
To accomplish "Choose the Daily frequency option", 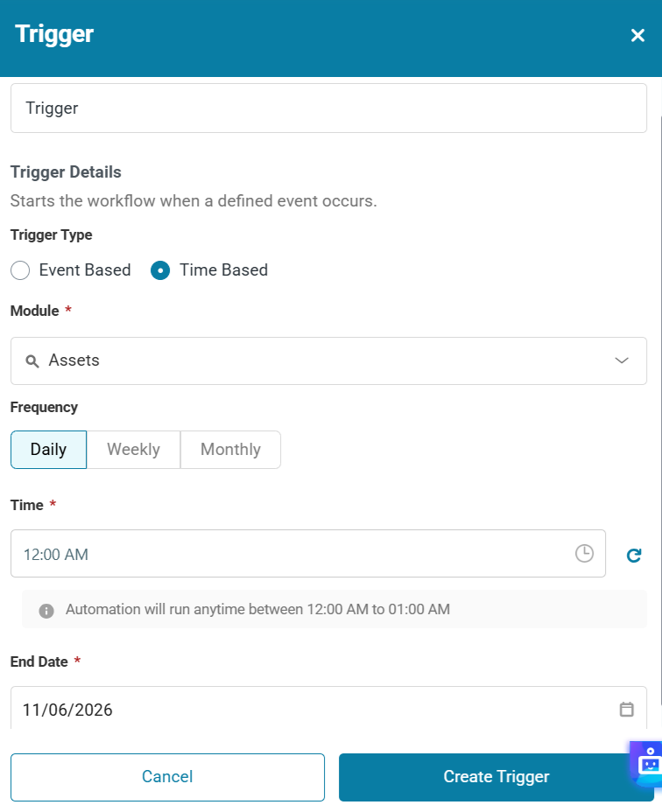I will click(48, 450).
